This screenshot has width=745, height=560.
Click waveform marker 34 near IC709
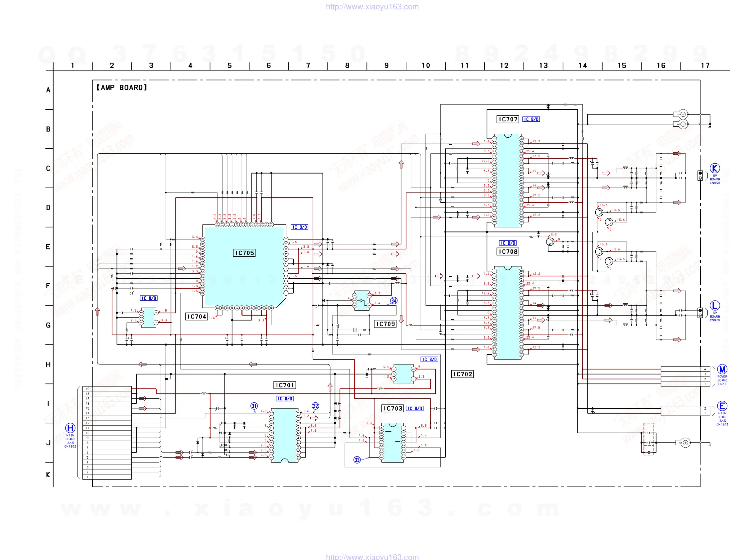[x=394, y=300]
